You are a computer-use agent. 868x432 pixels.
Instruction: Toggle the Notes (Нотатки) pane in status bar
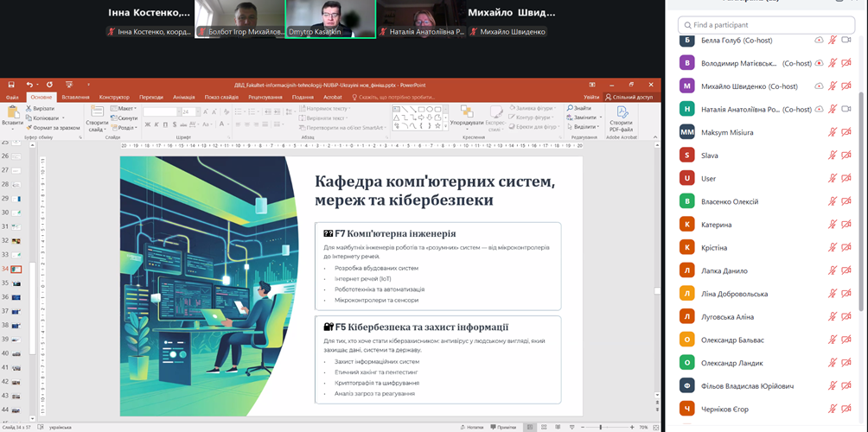tap(474, 427)
